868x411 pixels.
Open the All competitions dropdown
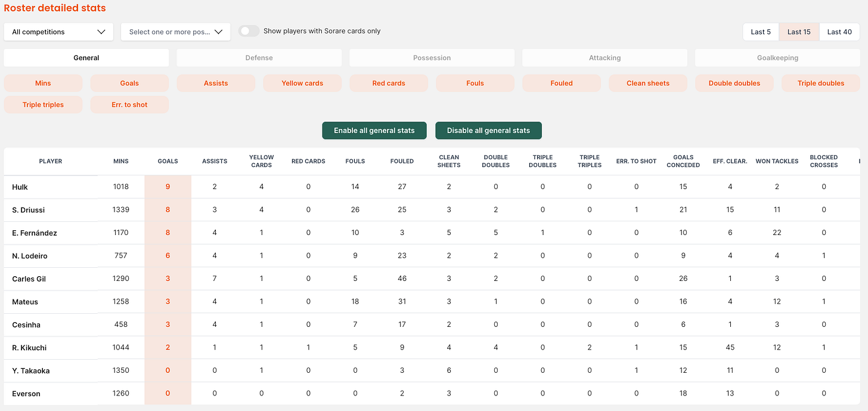tap(58, 32)
